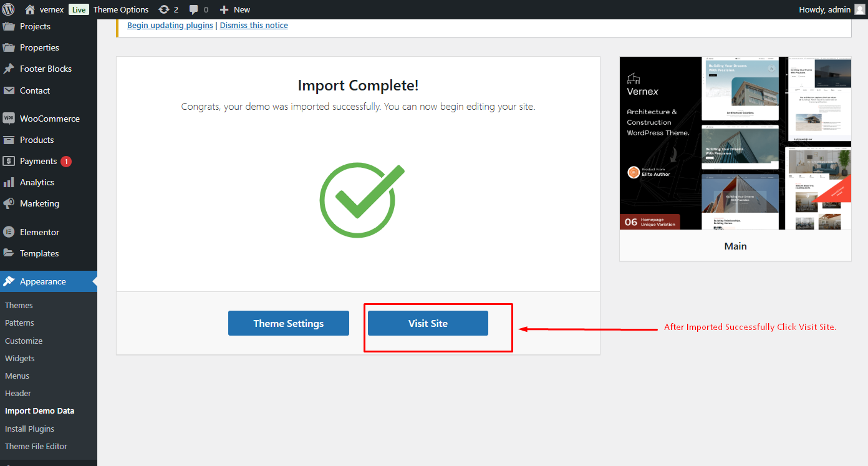Image resolution: width=868 pixels, height=466 pixels.
Task: Click the Contact envelope icon
Action: [9, 90]
